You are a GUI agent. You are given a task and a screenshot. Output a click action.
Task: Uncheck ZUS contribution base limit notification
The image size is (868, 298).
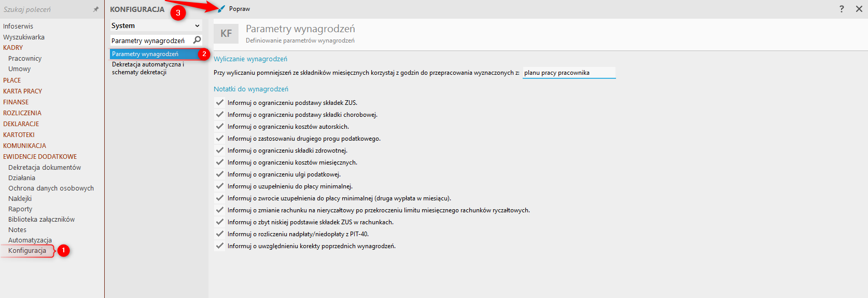pos(220,102)
